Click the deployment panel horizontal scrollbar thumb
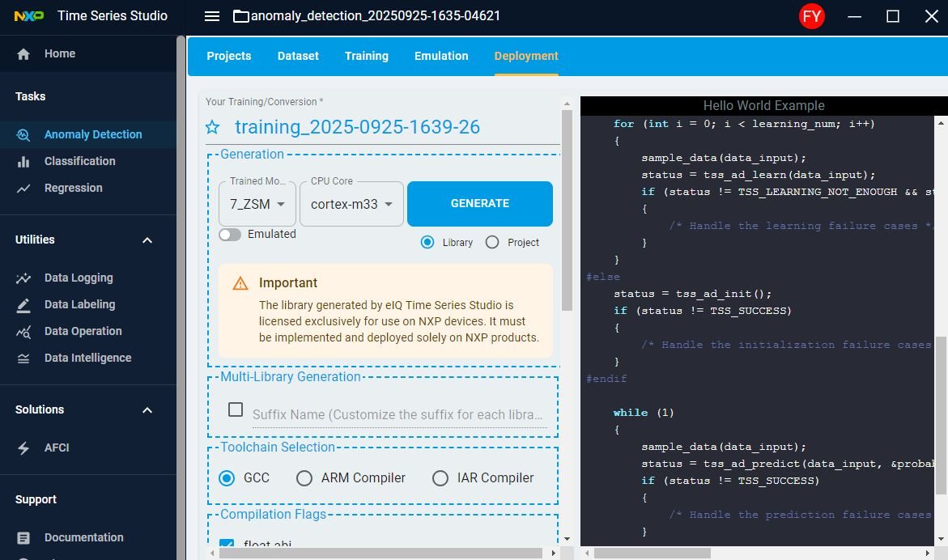Screen dimensions: 948x560 (380, 553)
